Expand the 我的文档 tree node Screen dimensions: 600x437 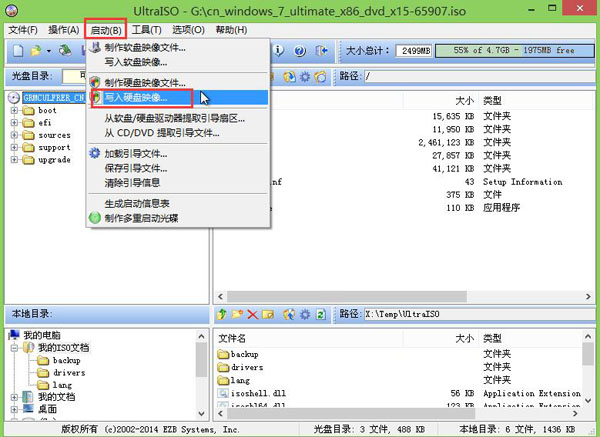click(x=14, y=397)
